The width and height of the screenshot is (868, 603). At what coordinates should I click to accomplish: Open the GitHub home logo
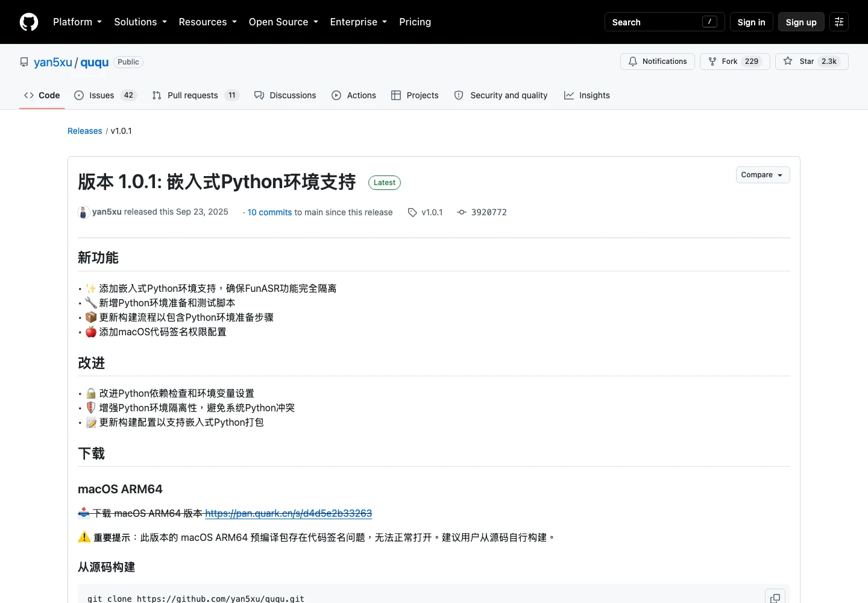click(x=29, y=22)
